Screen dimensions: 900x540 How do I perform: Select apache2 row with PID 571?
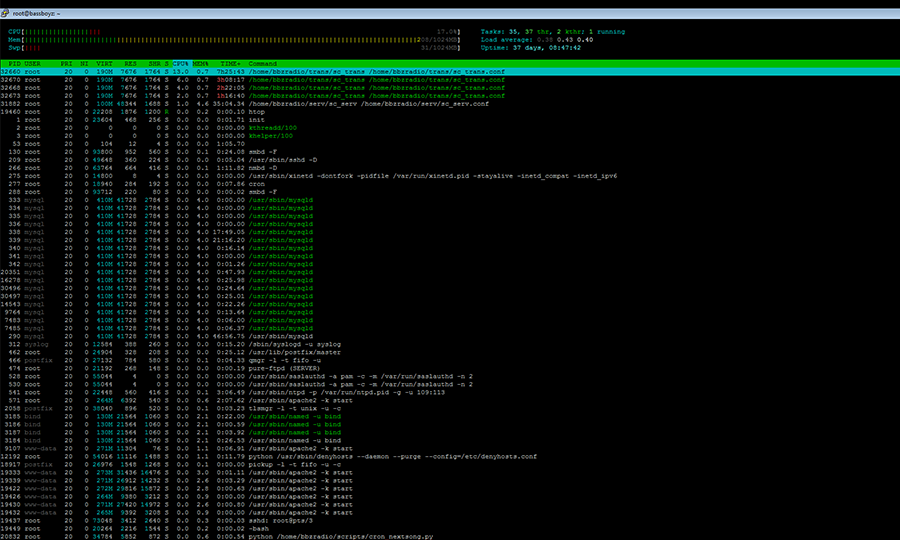(x=450, y=401)
